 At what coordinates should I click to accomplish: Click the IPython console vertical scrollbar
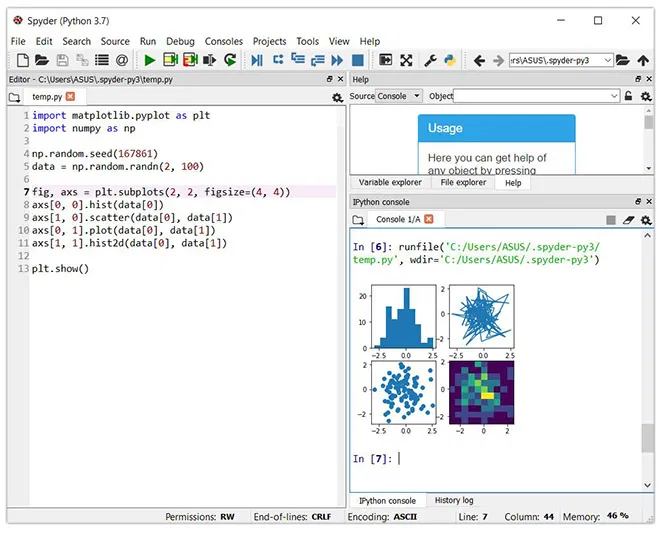pyautogui.click(x=647, y=437)
